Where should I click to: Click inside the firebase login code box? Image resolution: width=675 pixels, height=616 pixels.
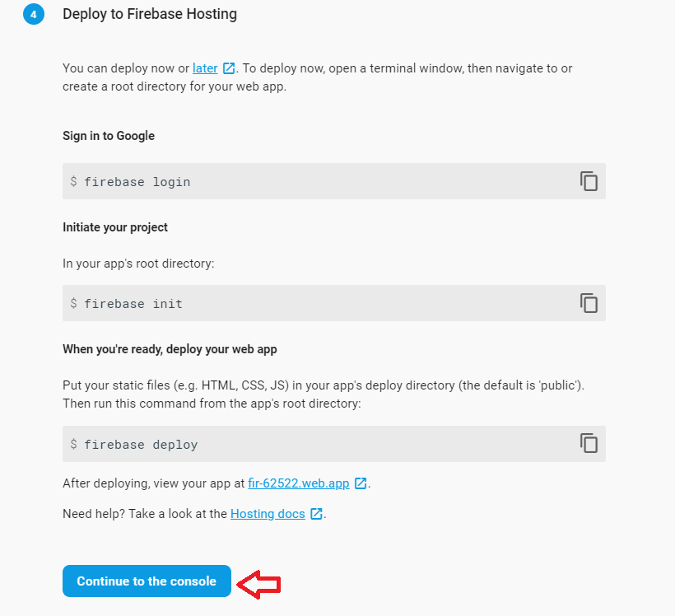pos(313,181)
